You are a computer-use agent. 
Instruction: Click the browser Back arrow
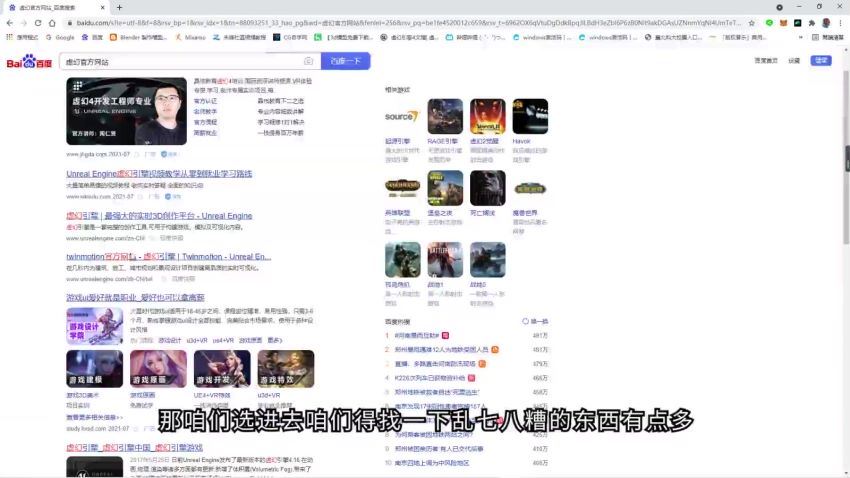tap(10, 23)
